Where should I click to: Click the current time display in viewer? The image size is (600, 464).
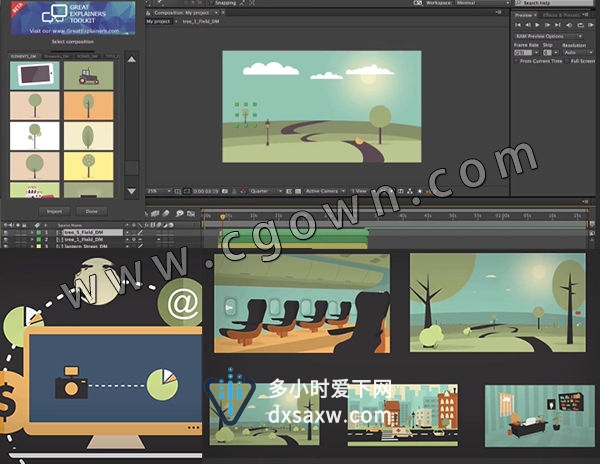[x=205, y=191]
